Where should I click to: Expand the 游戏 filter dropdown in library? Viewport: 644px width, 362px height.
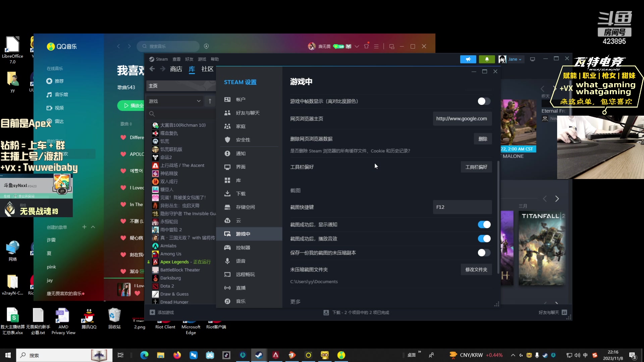coord(175,101)
